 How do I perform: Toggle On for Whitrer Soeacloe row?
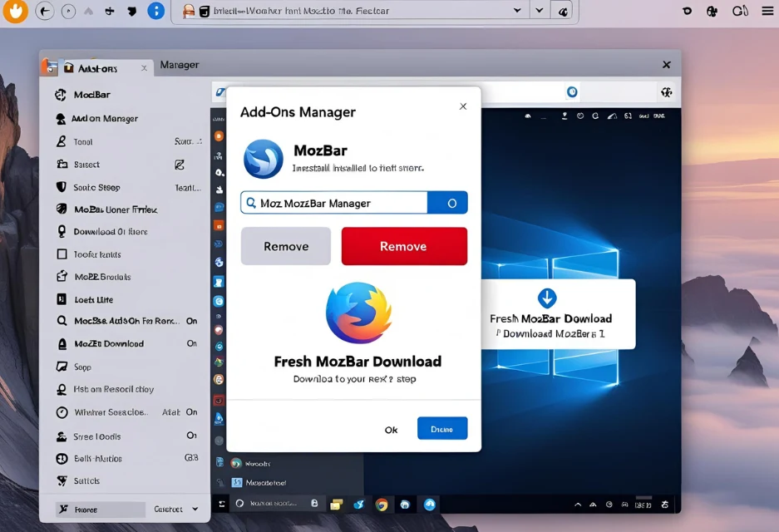click(192, 412)
